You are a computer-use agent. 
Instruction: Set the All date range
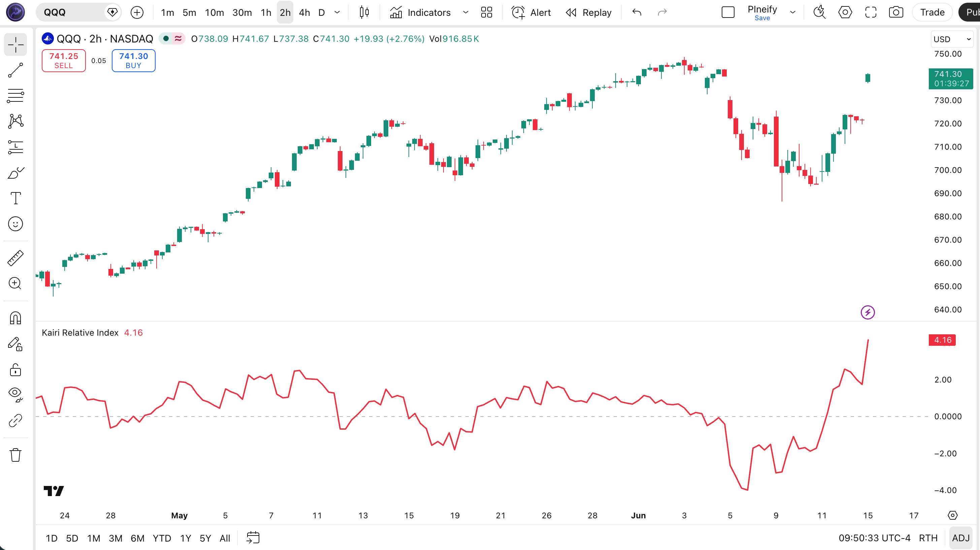pyautogui.click(x=225, y=538)
